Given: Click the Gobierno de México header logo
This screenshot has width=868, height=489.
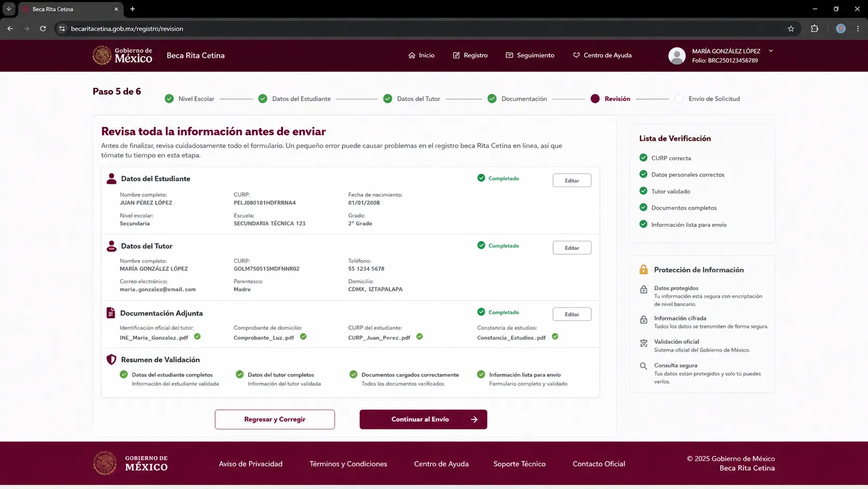Looking at the screenshot, I should pyautogui.click(x=123, y=55).
